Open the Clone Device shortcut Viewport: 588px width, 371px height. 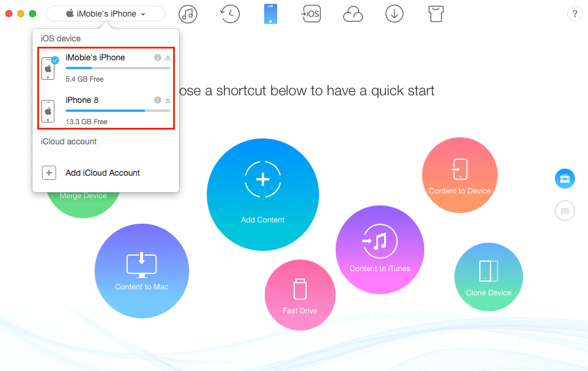[489, 277]
